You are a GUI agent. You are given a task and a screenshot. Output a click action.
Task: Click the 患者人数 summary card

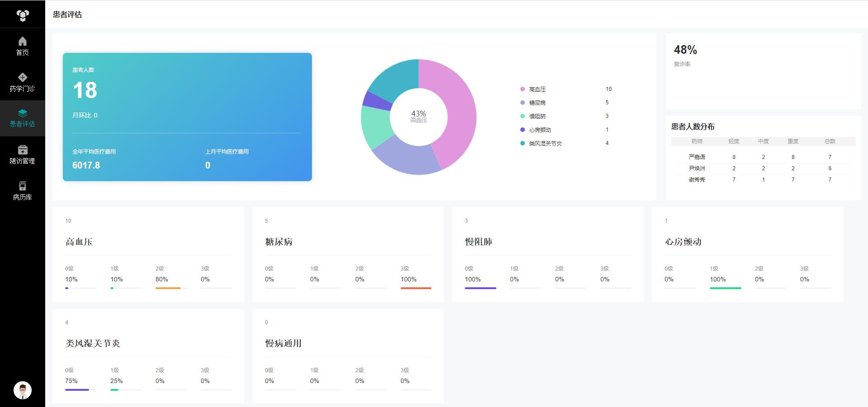coord(187,117)
